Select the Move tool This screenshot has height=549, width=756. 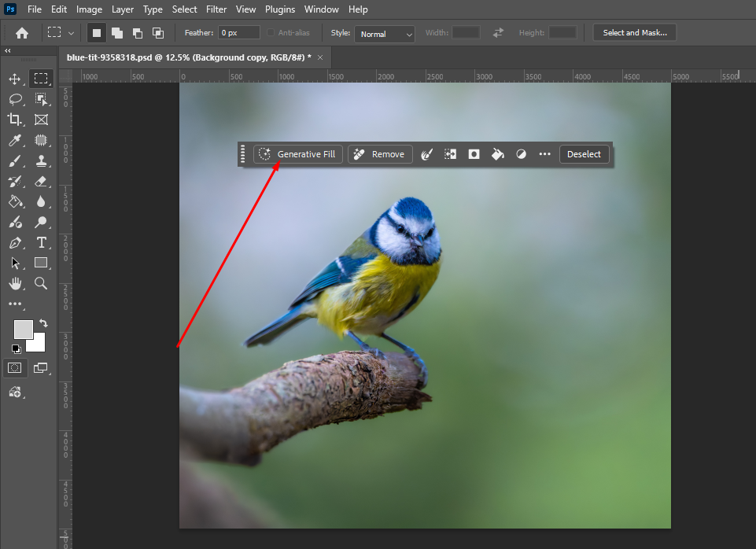[x=16, y=78]
